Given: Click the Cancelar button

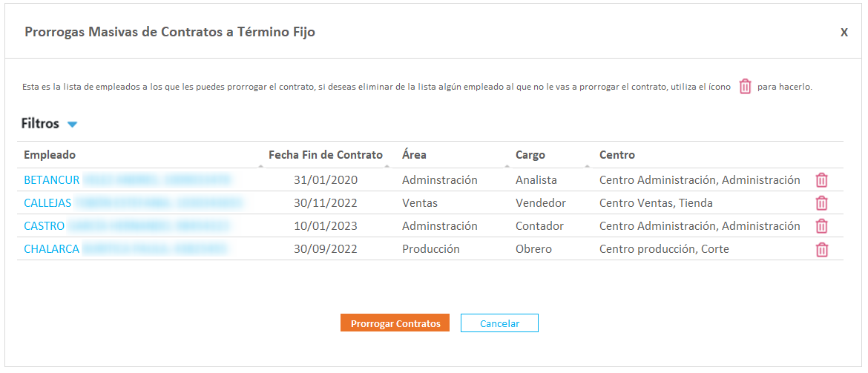Looking at the screenshot, I should [499, 323].
